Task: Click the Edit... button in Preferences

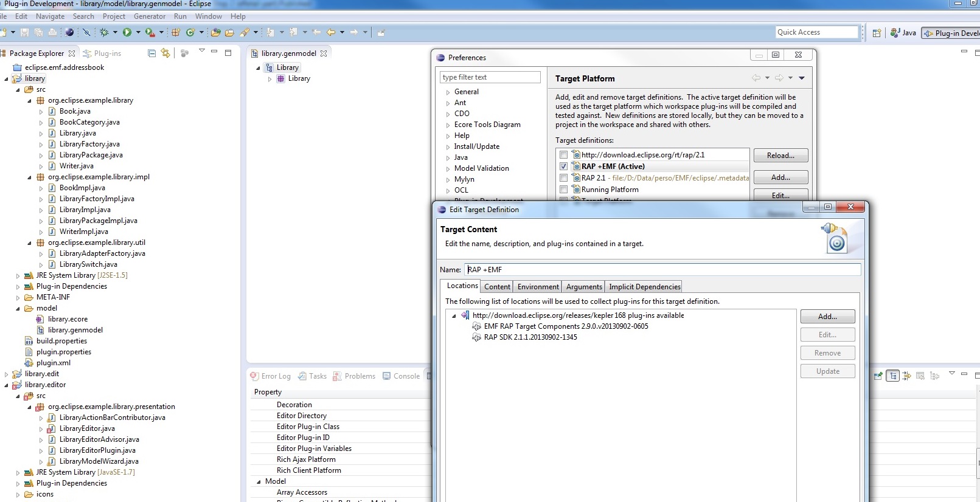Action: click(x=780, y=196)
